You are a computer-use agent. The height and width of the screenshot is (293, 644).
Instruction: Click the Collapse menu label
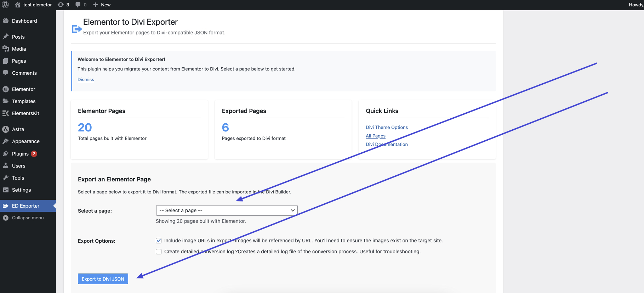pyautogui.click(x=28, y=218)
